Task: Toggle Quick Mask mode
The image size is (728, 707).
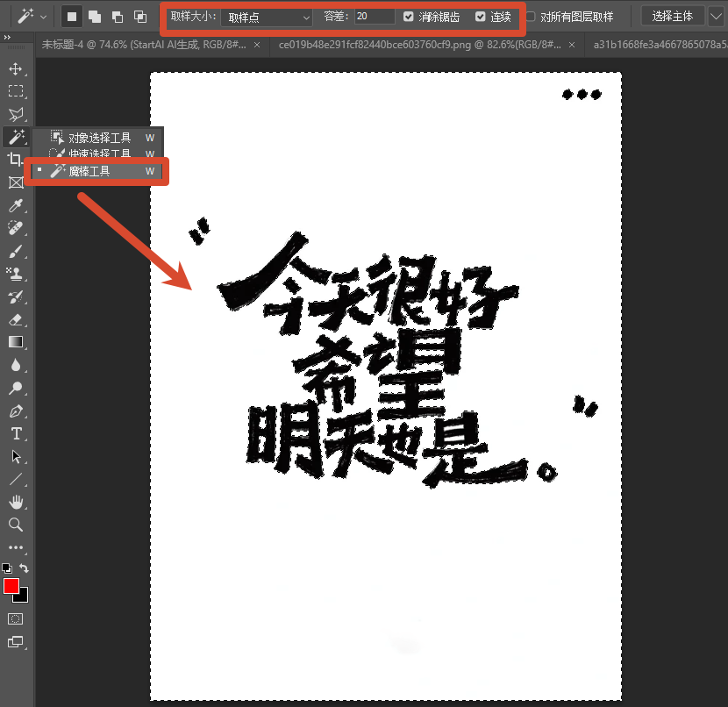Action: point(15,618)
